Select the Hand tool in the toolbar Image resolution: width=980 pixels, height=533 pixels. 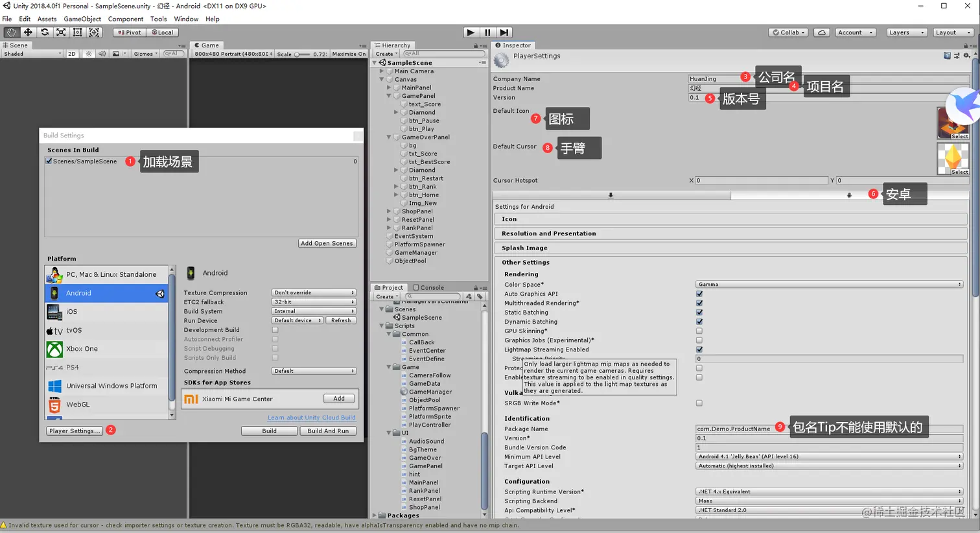pyautogui.click(x=11, y=32)
